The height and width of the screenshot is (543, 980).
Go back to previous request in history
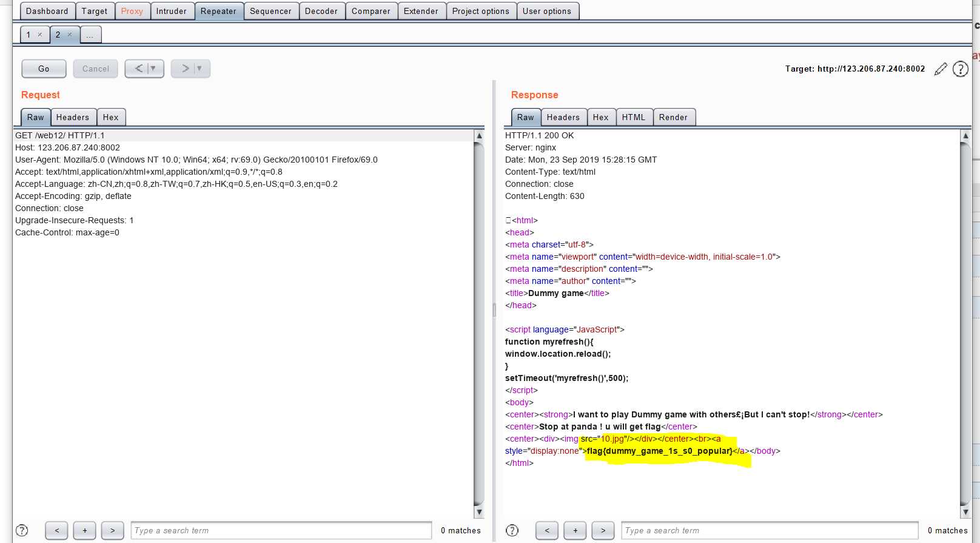(138, 69)
